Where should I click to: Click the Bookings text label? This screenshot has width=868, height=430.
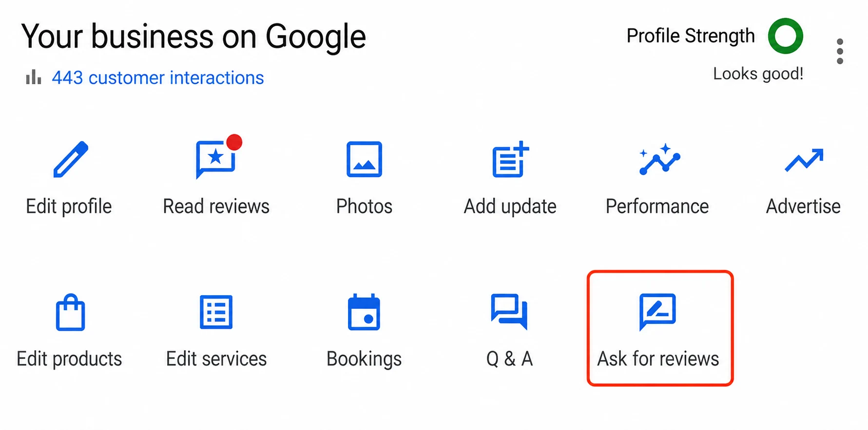click(364, 359)
